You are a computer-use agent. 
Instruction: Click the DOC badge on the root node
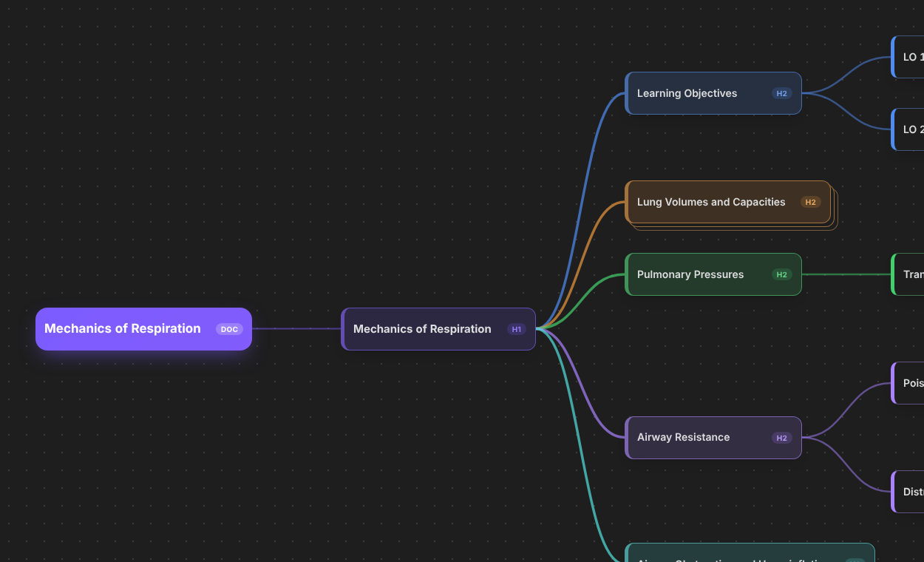229,329
